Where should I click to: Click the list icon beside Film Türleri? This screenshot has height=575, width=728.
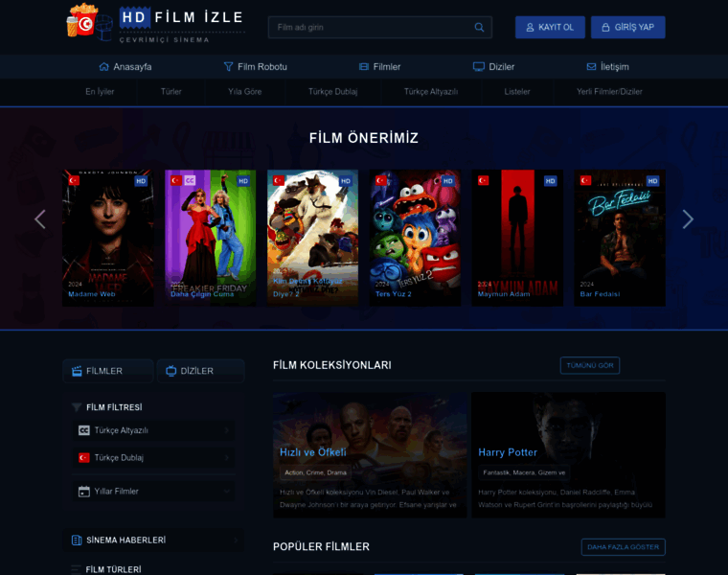(76, 569)
